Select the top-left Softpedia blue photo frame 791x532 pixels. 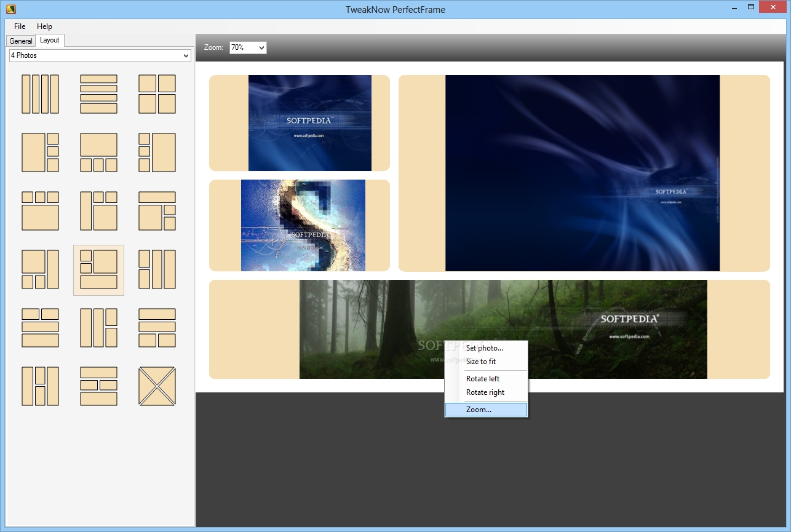pyautogui.click(x=300, y=123)
